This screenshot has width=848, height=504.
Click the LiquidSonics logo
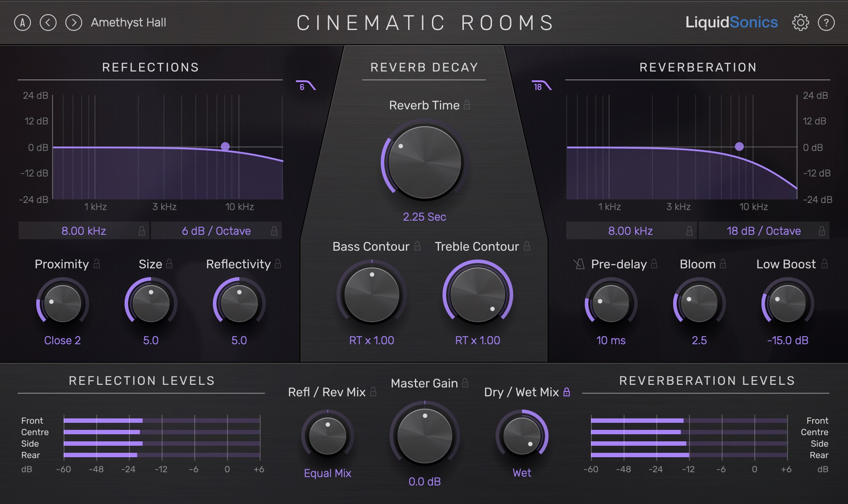(x=732, y=22)
